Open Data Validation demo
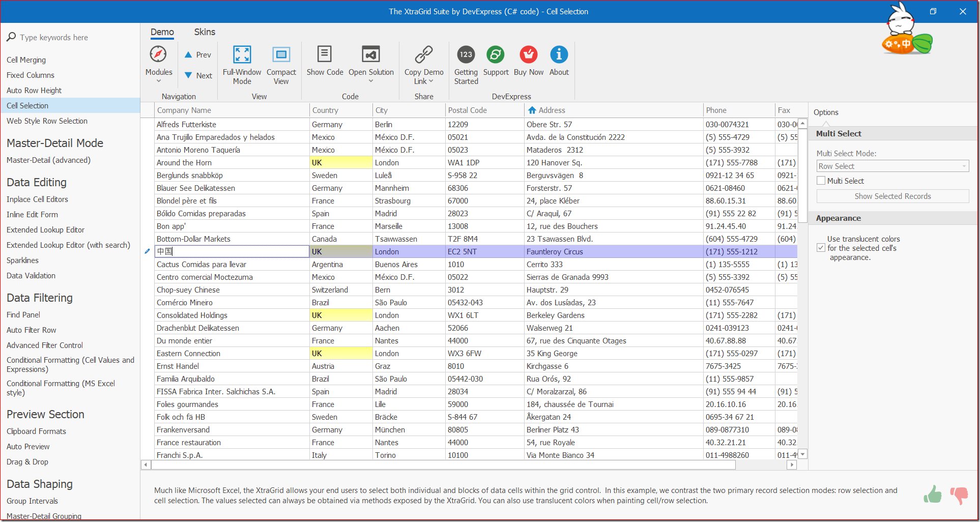980x522 pixels. coord(31,276)
